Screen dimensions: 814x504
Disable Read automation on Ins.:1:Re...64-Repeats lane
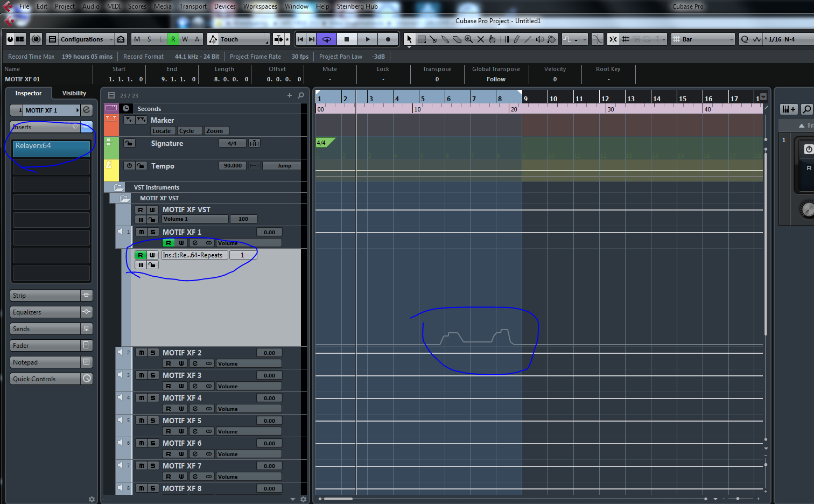click(141, 255)
